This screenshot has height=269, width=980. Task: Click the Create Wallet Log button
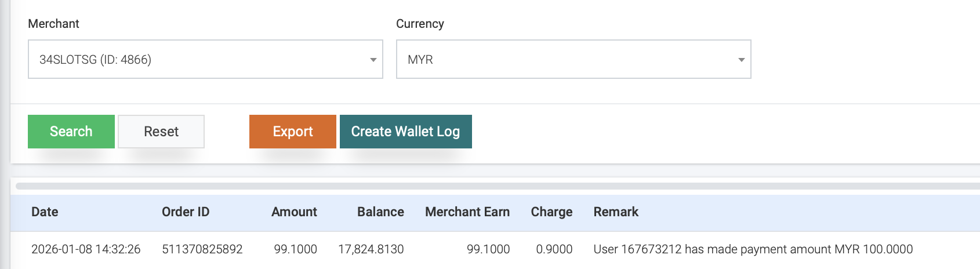click(x=405, y=132)
